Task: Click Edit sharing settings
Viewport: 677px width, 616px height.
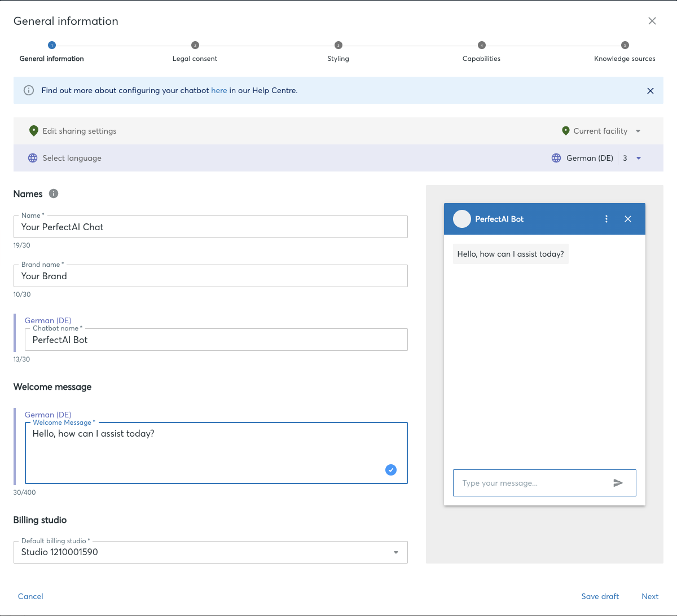Action: click(x=80, y=131)
